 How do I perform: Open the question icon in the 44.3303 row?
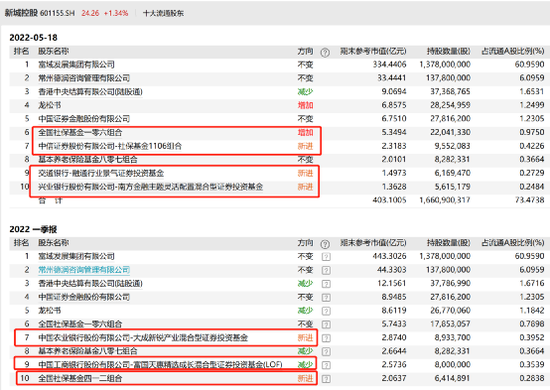tap(326, 270)
